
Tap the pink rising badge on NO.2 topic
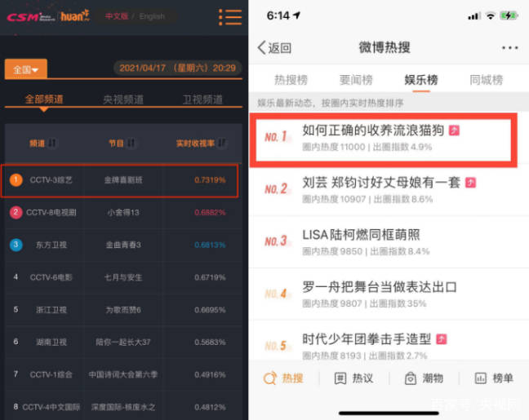pos(471,183)
